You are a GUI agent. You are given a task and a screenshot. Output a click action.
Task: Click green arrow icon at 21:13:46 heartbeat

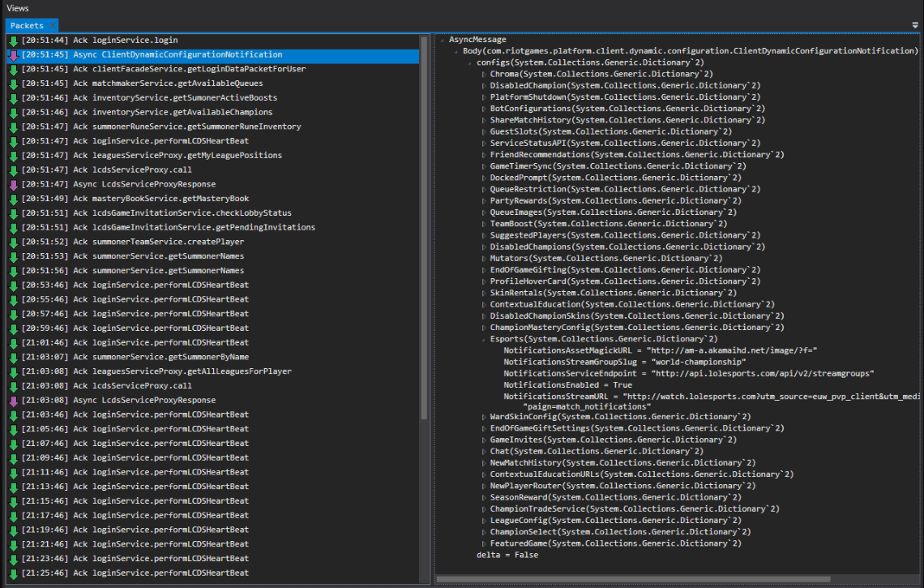14,487
